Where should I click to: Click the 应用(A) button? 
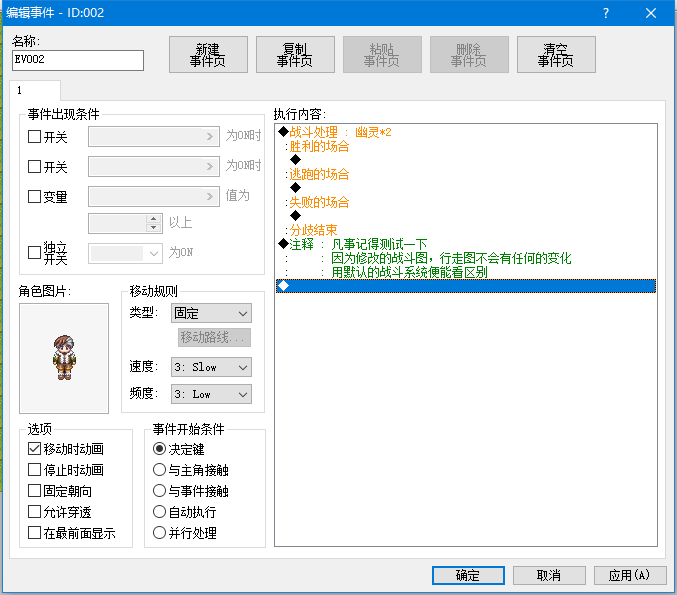coord(630,575)
